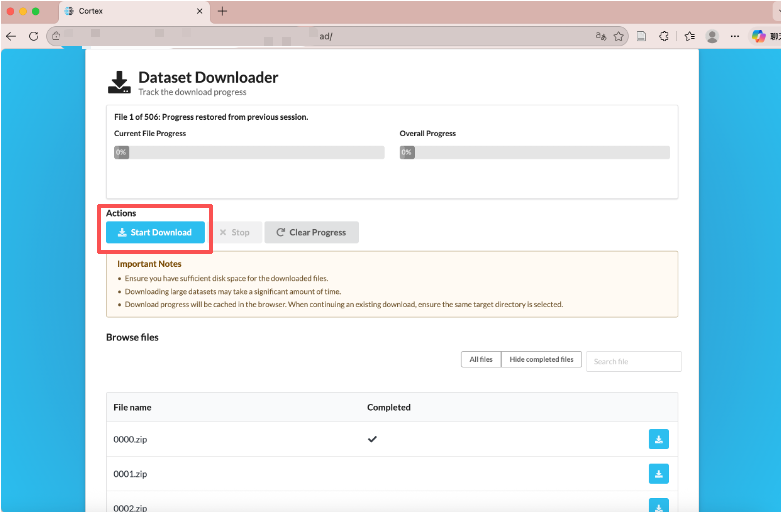Focus the Search file input field
This screenshot has height=512, width=782.
pyautogui.click(x=634, y=361)
